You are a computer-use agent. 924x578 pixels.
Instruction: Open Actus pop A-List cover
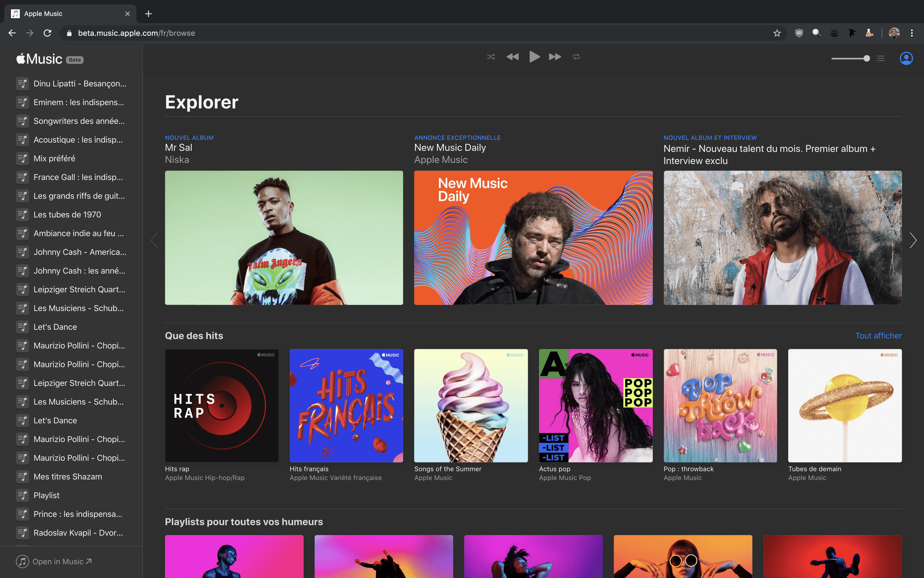[x=596, y=406]
